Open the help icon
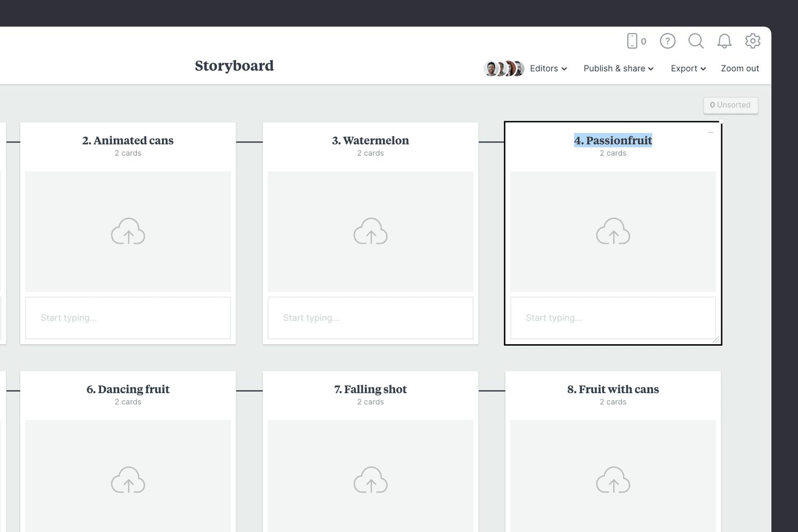The width and height of the screenshot is (798, 532). (x=668, y=41)
